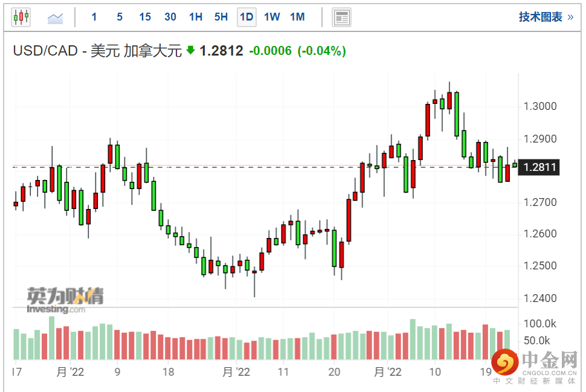
Task: Click the 1.3000 price axis label
Action: coord(541,107)
